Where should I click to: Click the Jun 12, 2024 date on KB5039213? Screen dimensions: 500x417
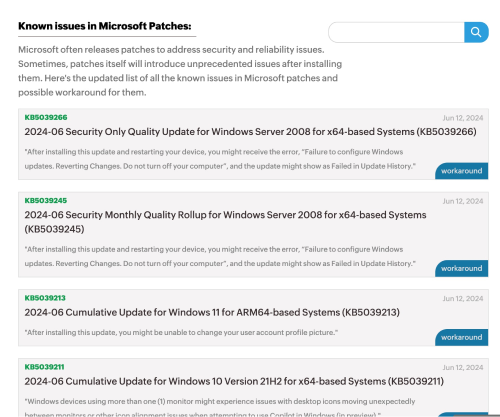[463, 298]
